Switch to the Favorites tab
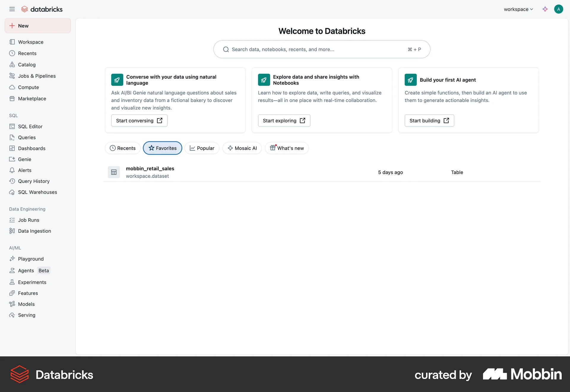Image resolution: width=570 pixels, height=392 pixels. [162, 148]
